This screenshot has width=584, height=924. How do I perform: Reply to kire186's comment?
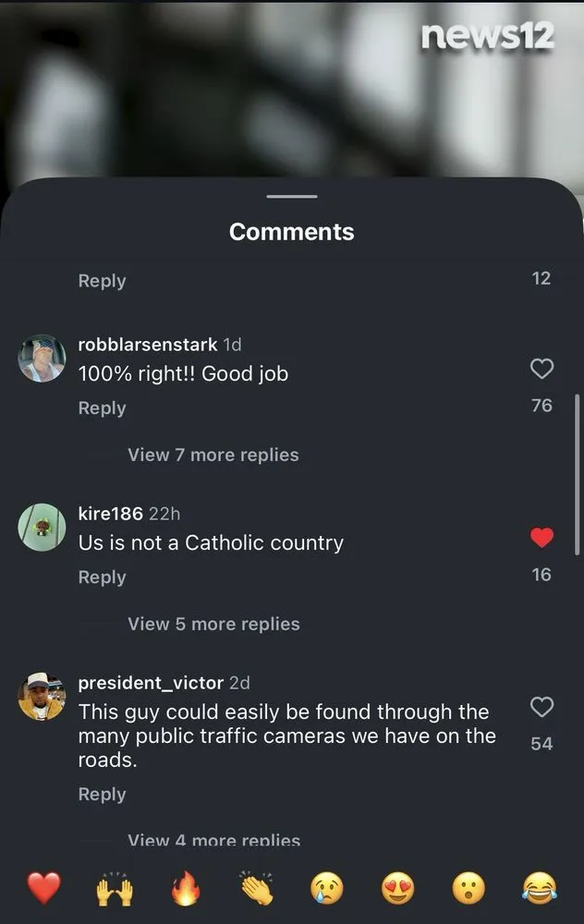pyautogui.click(x=102, y=577)
